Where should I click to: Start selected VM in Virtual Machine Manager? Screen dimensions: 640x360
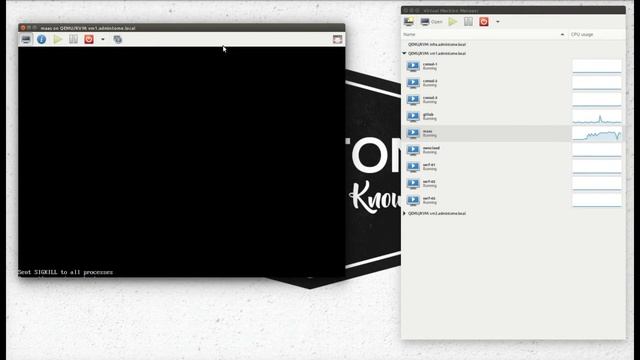[x=453, y=22]
